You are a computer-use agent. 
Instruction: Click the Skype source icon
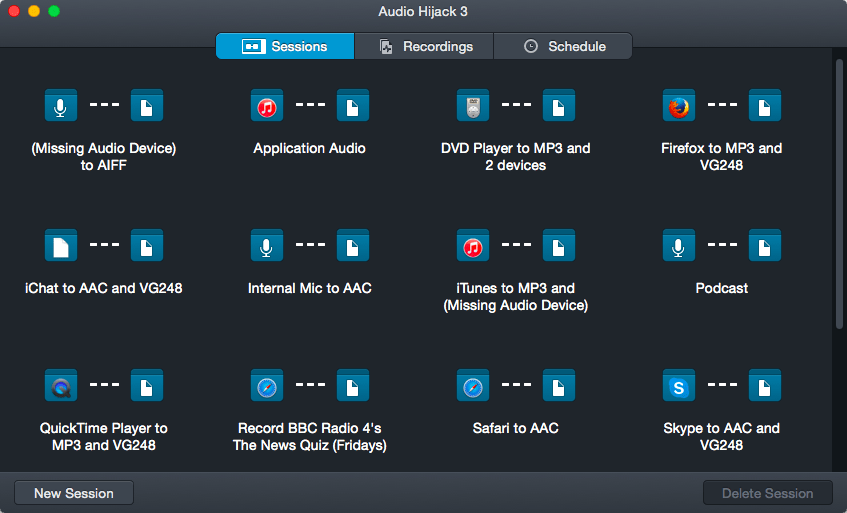coord(679,386)
